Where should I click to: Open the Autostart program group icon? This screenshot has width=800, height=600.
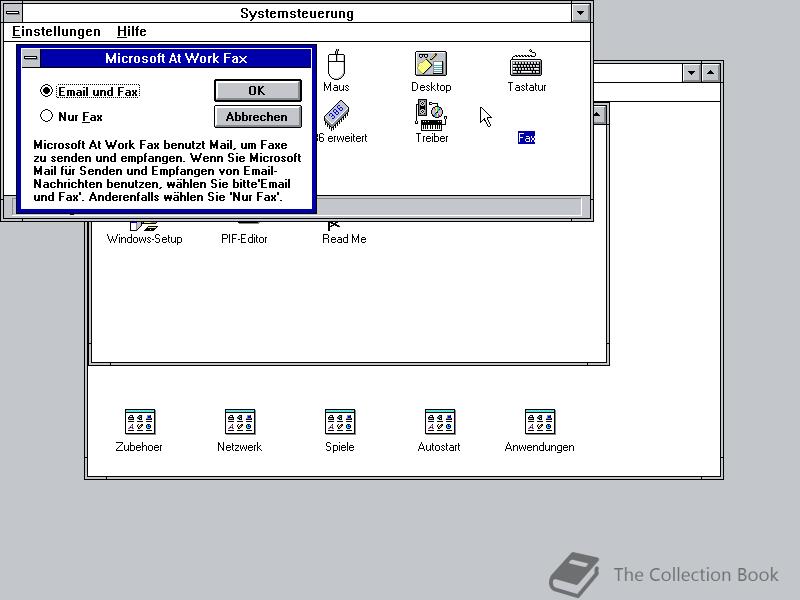(x=440, y=422)
